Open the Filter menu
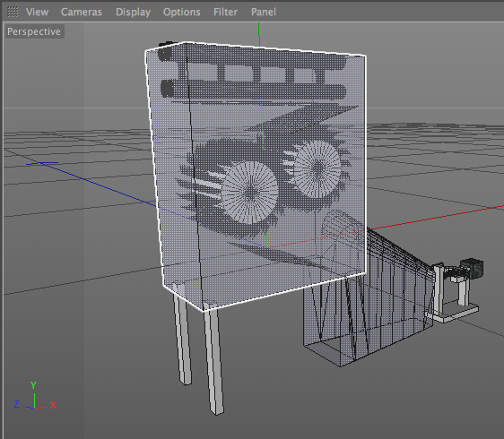 tap(225, 12)
